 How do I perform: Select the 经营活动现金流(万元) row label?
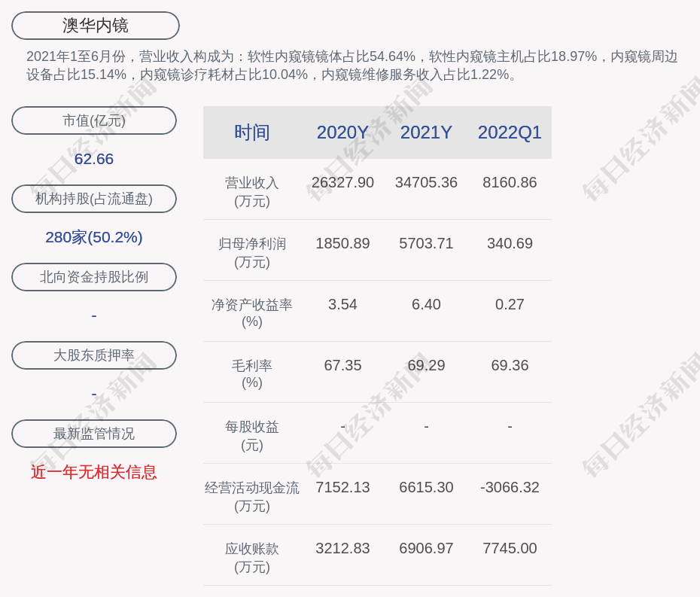point(252,497)
